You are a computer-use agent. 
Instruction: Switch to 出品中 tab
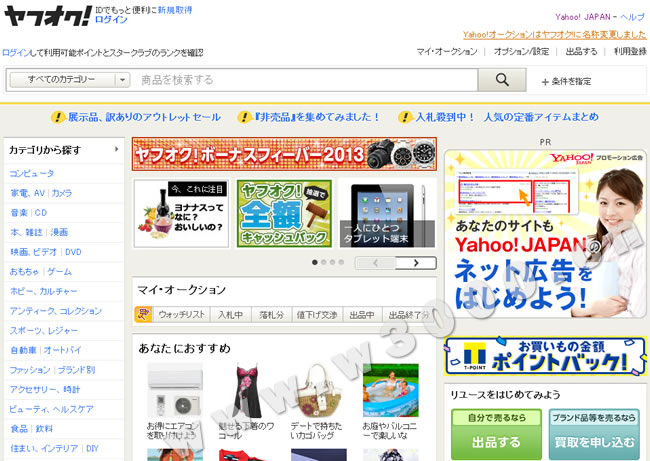pyautogui.click(x=362, y=315)
